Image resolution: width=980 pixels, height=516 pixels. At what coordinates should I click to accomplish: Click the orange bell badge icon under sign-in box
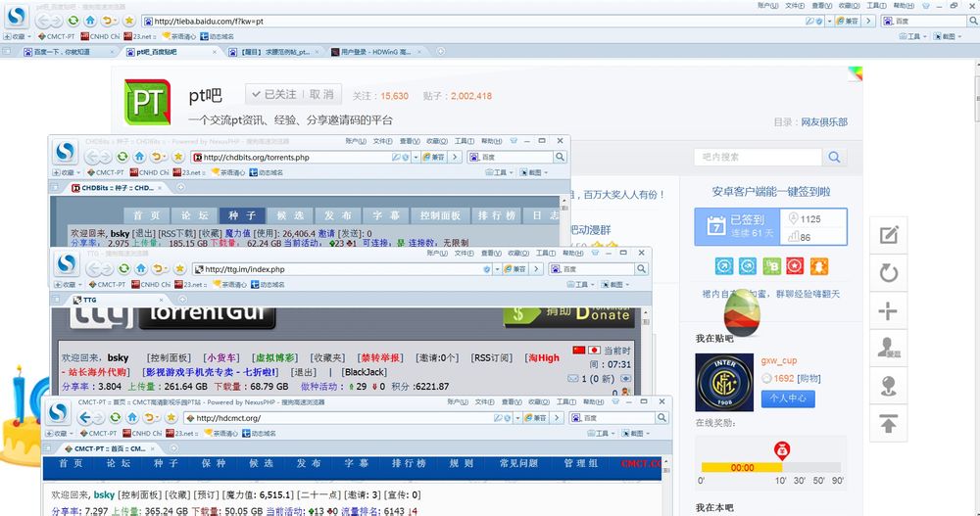818,266
